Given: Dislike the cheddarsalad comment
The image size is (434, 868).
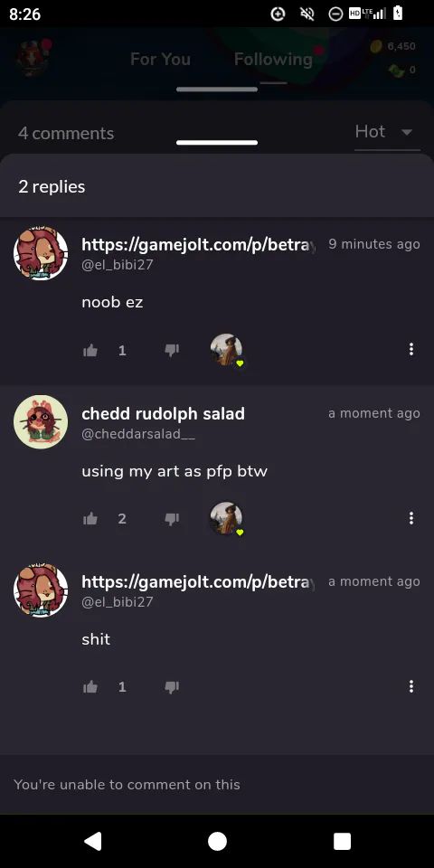Looking at the screenshot, I should point(172,519).
